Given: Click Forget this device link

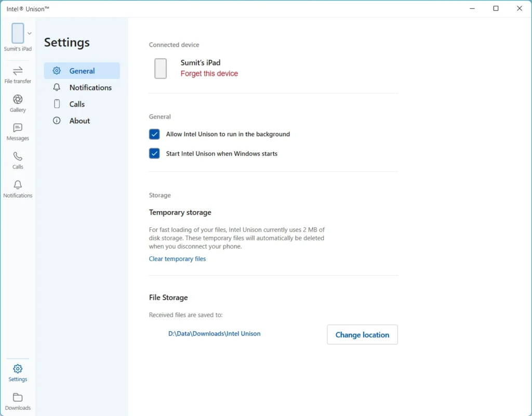Looking at the screenshot, I should coord(209,73).
